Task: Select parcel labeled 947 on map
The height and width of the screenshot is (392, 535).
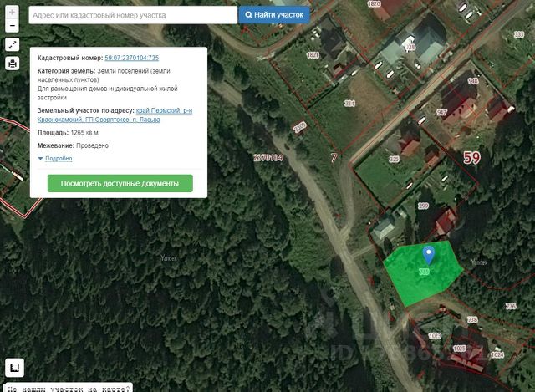Action: 441,112
